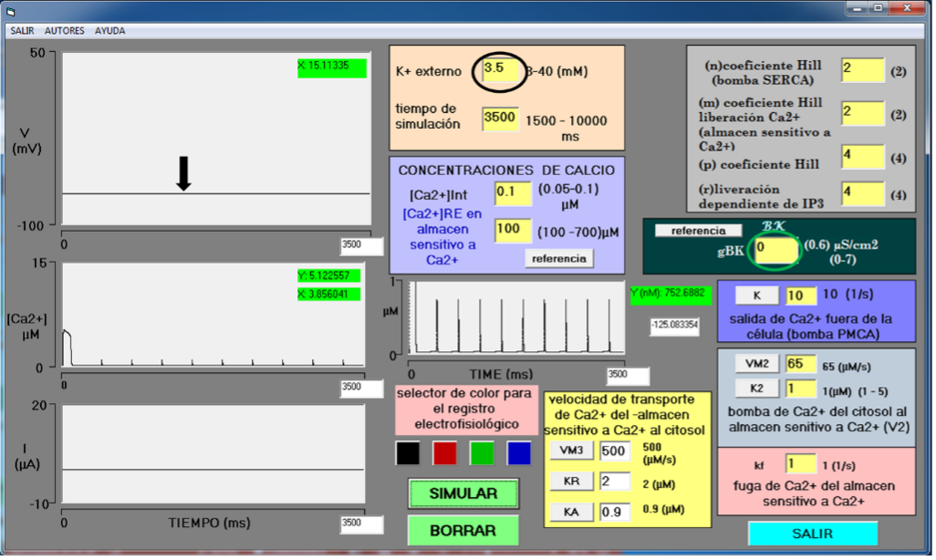
Task: Pick the blue trace color swatch
Action: pyautogui.click(x=518, y=452)
